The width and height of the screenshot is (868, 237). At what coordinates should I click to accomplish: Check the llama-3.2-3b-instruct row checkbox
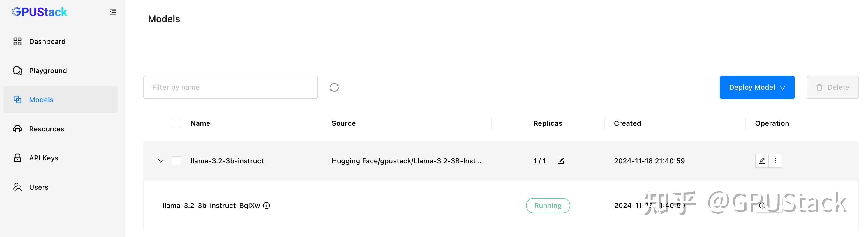[x=176, y=161]
